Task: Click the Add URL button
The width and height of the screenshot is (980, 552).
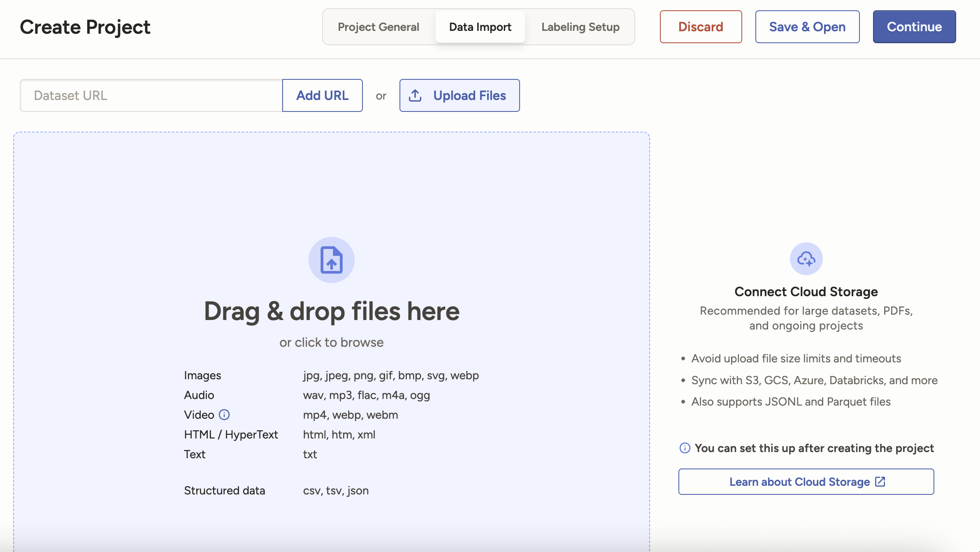Action: (322, 95)
